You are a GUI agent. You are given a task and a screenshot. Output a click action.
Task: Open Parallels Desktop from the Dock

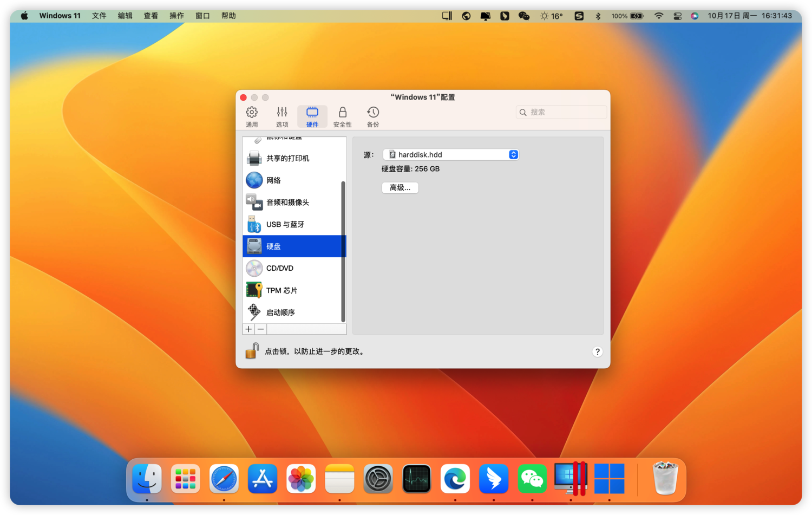(x=571, y=479)
